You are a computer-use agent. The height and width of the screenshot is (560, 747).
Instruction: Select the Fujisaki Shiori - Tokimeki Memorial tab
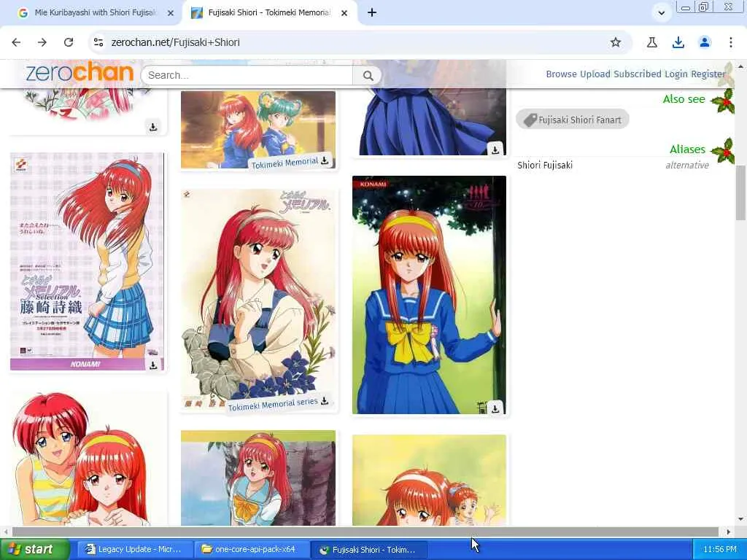point(269,13)
